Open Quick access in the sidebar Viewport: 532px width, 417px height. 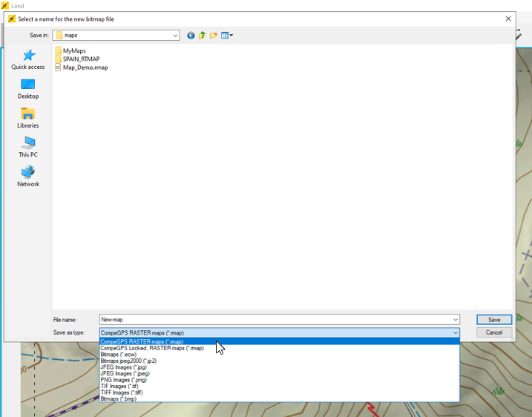(27, 59)
